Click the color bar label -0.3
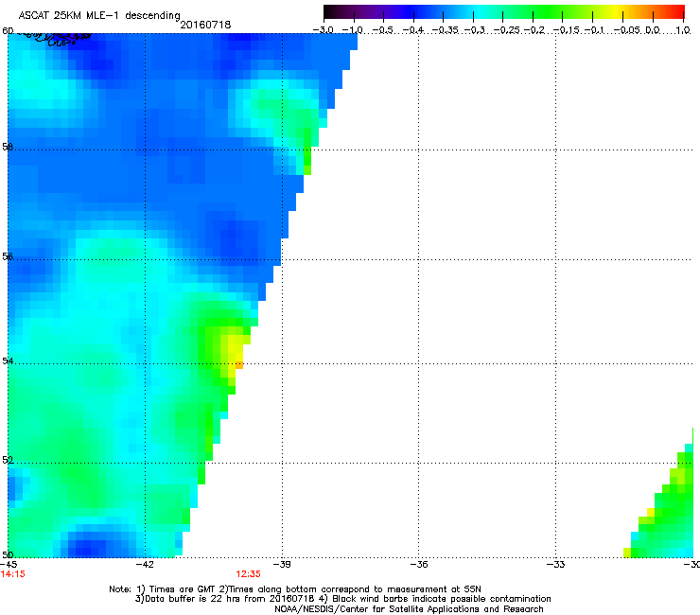This screenshot has width=700, height=615. pos(475,30)
